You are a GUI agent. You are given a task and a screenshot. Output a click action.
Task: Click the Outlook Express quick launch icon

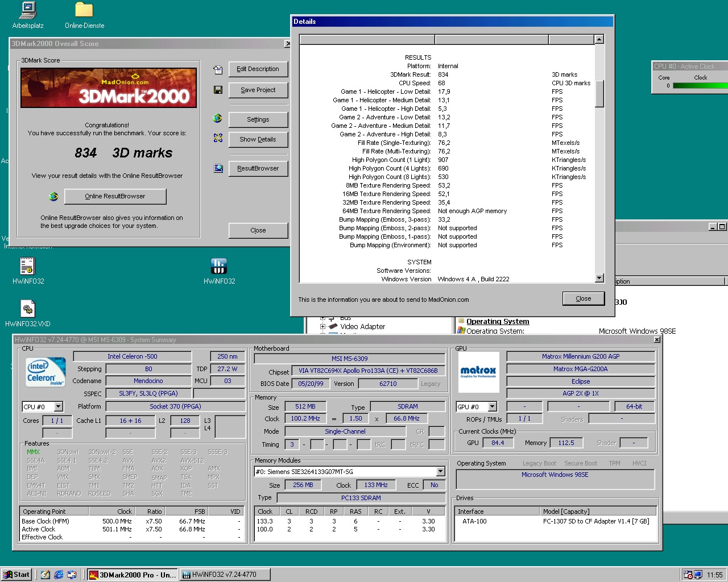click(72, 575)
